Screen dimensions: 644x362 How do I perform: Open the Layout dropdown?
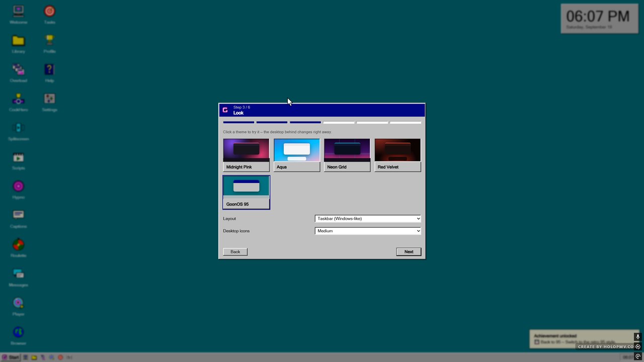click(368, 219)
